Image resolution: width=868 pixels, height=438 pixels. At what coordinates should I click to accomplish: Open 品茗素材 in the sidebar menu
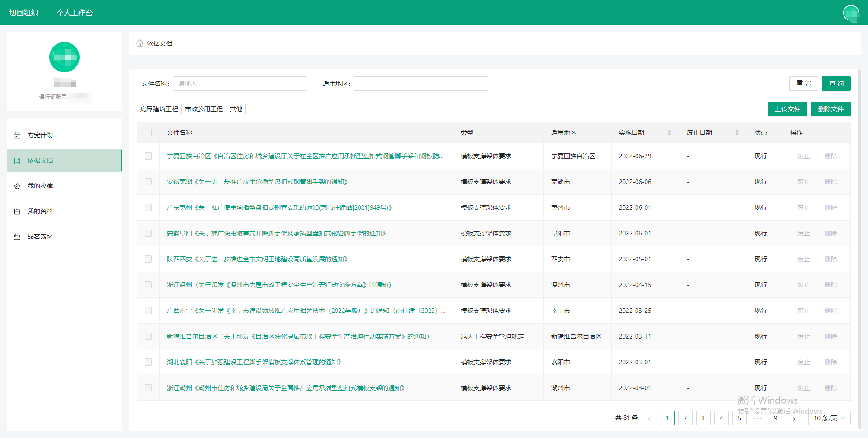pos(64,236)
